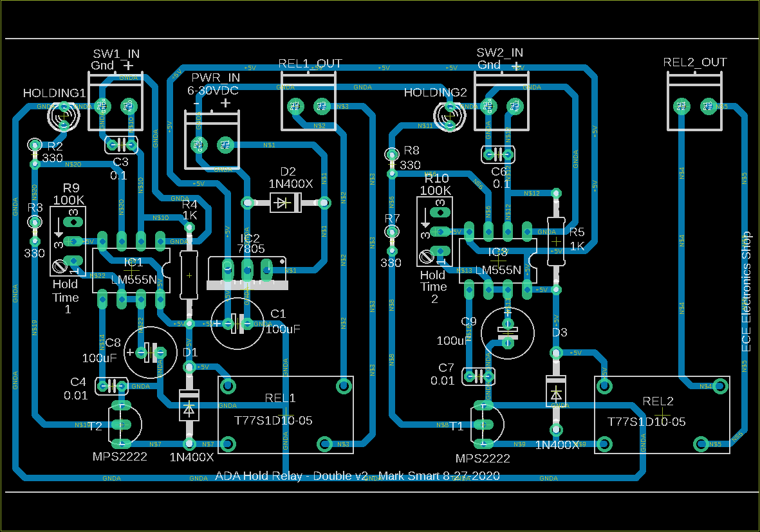
Task: Click the ADA Hold Relay title text
Action: pos(357,477)
